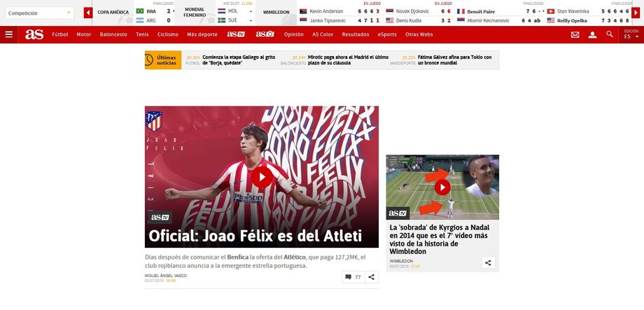Expand the Competición dropdown
Image resolution: width=644 pixels, height=310 pixels.
coord(39,13)
